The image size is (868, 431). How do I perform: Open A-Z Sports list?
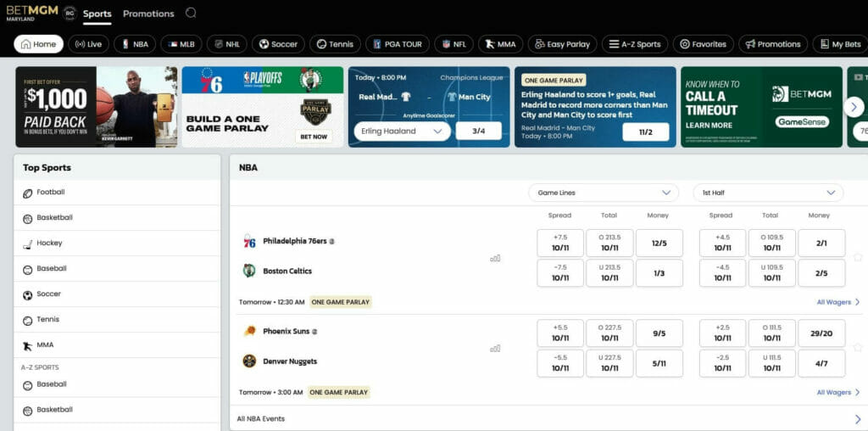635,44
